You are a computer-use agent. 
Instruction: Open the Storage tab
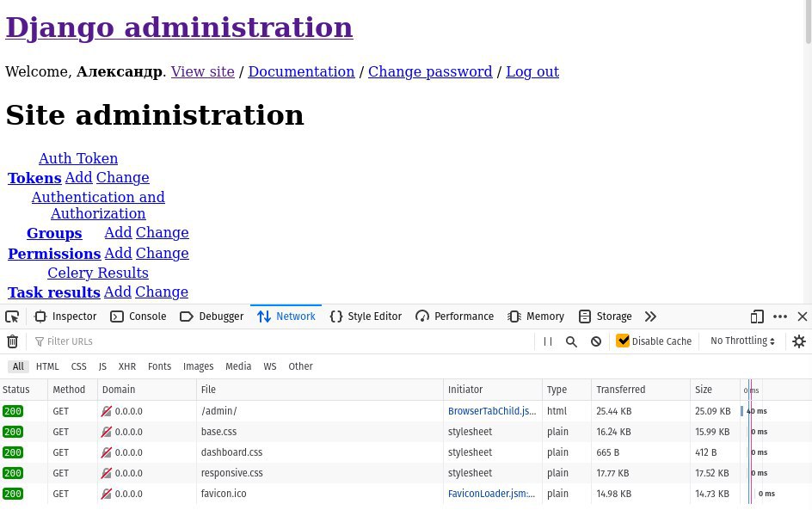pyautogui.click(x=606, y=316)
